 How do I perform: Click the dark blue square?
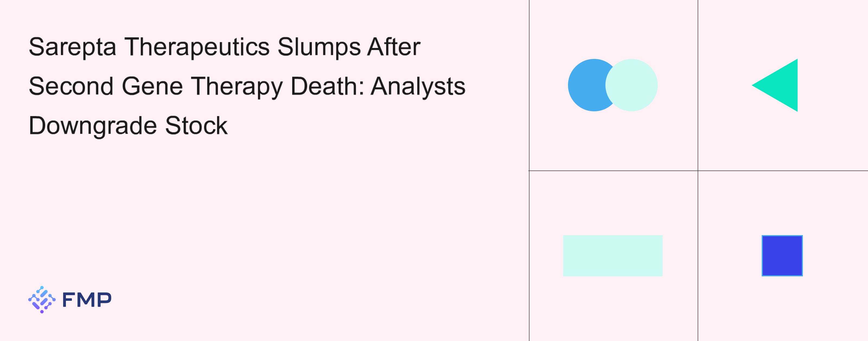782,256
